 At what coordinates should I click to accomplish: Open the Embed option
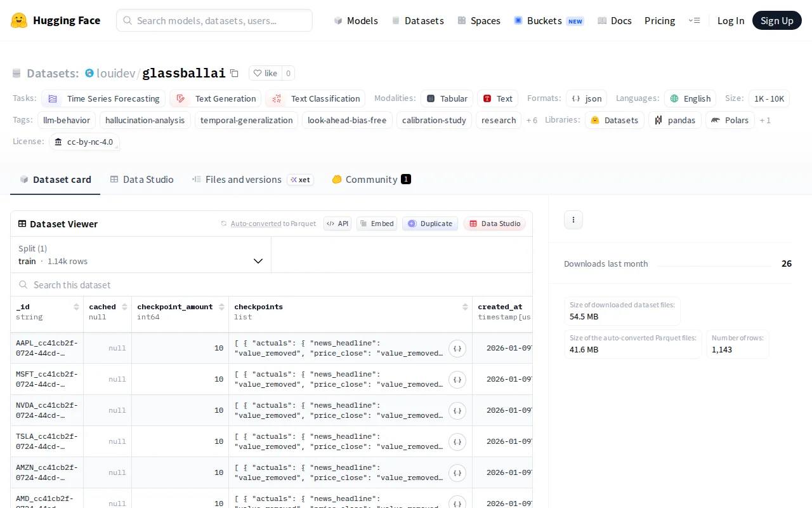coord(377,224)
